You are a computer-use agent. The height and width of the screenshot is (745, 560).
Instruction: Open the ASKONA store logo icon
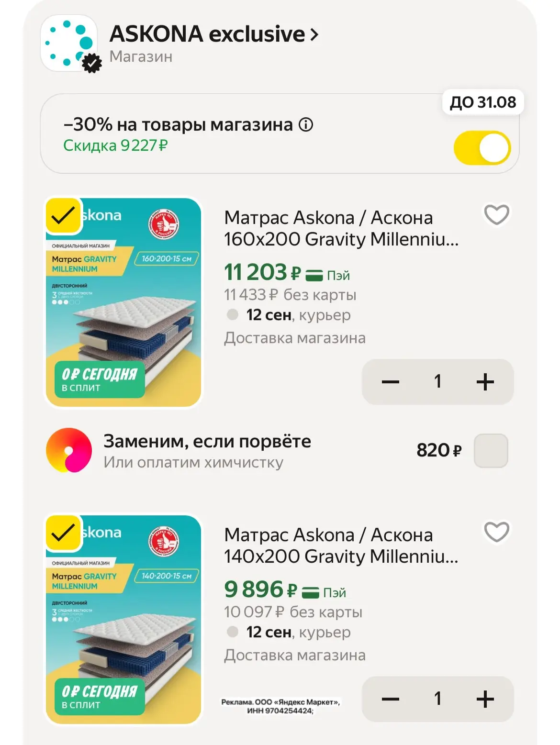(69, 44)
